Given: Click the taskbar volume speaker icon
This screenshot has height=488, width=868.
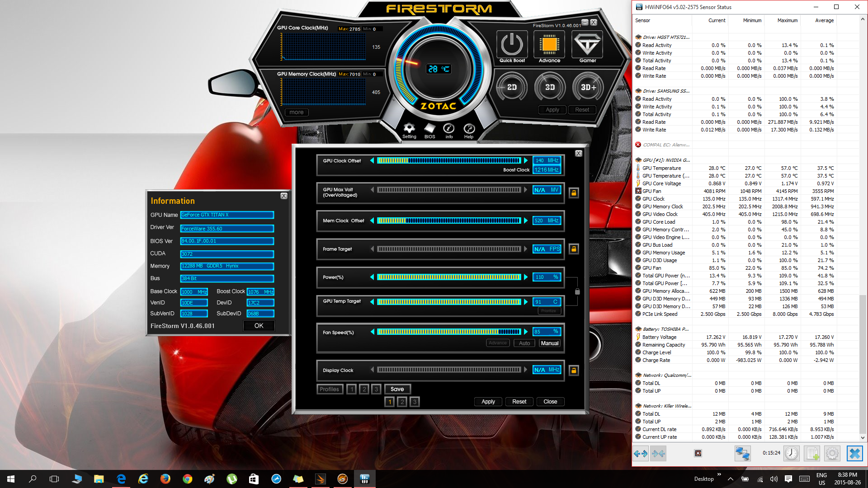Looking at the screenshot, I should tap(774, 479).
